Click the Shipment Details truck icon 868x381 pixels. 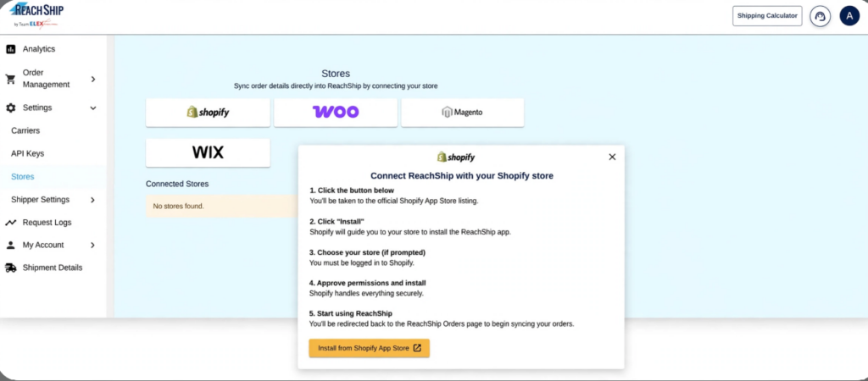coord(10,268)
